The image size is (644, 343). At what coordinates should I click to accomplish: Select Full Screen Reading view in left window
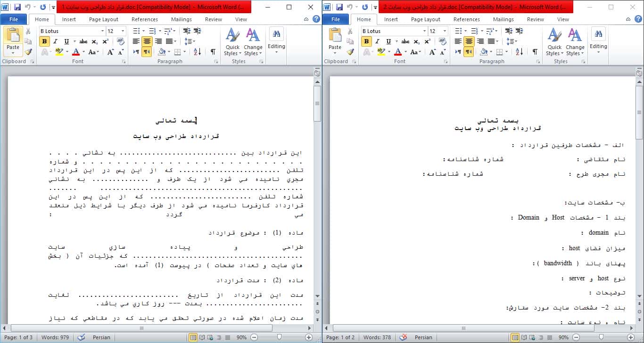point(202,337)
